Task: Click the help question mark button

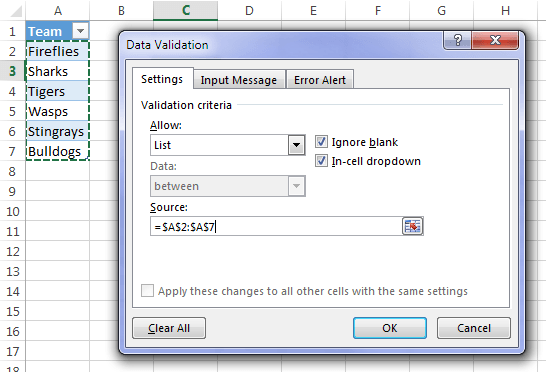Action: [x=458, y=40]
